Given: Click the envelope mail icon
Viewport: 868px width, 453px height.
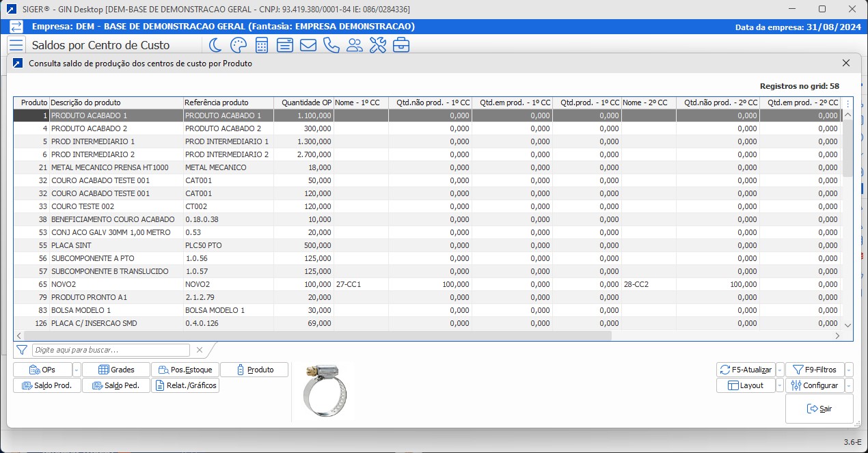Looking at the screenshot, I should click(308, 44).
